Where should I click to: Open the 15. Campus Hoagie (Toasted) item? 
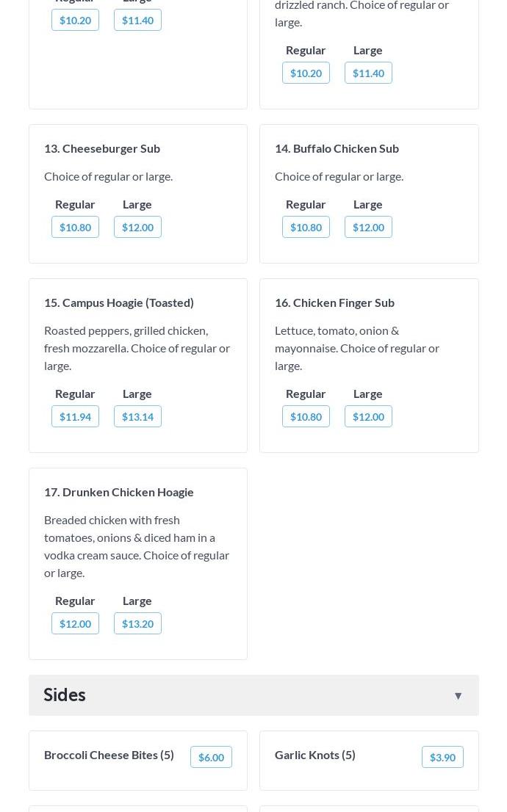click(x=119, y=302)
